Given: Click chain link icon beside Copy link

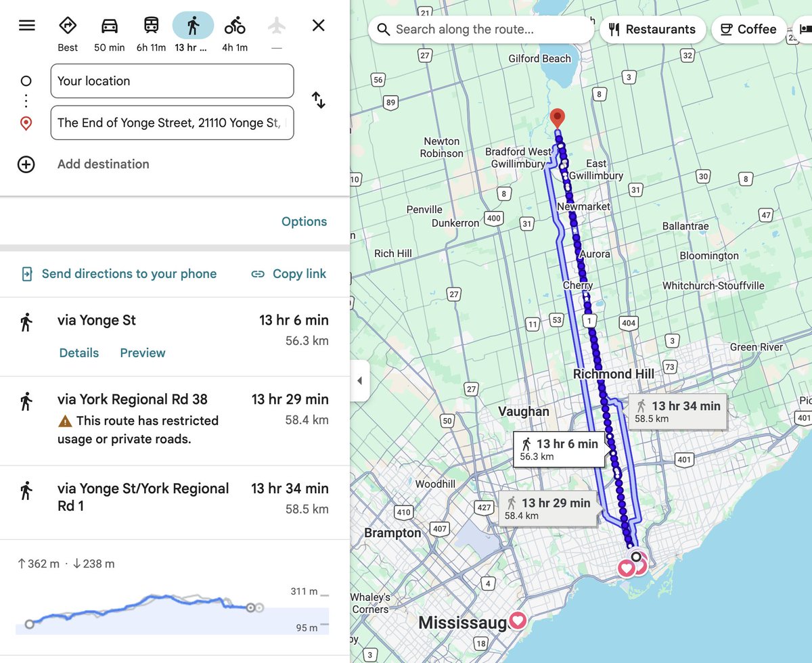Looking at the screenshot, I should (258, 274).
